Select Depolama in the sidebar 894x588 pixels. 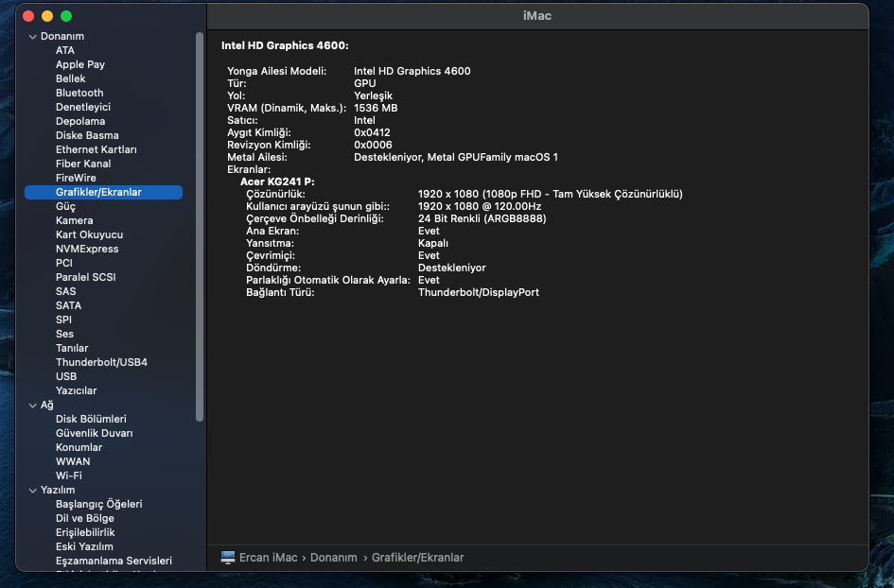tap(80, 121)
